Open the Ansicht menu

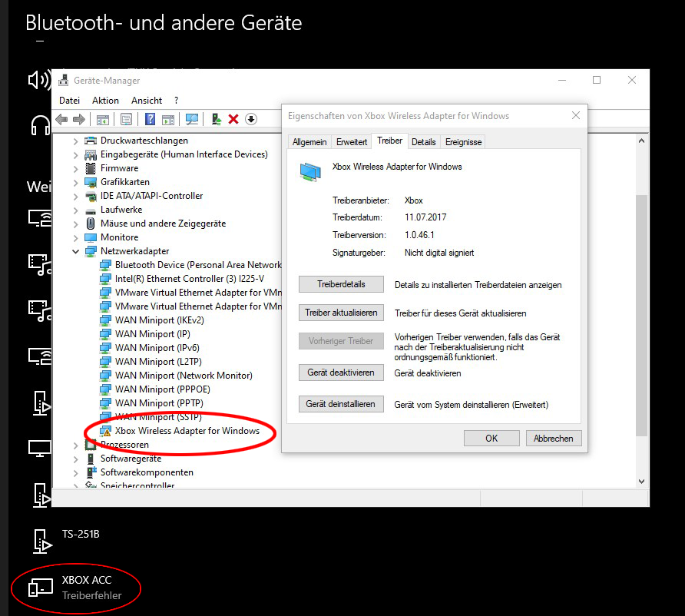147,101
